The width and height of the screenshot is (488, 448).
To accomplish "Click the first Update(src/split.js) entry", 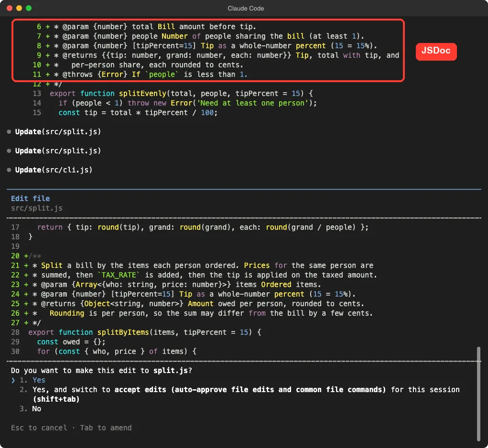I will click(58, 131).
